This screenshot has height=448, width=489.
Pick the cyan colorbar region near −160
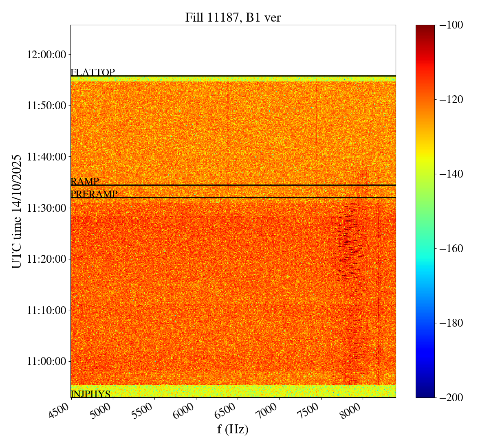tap(425, 248)
